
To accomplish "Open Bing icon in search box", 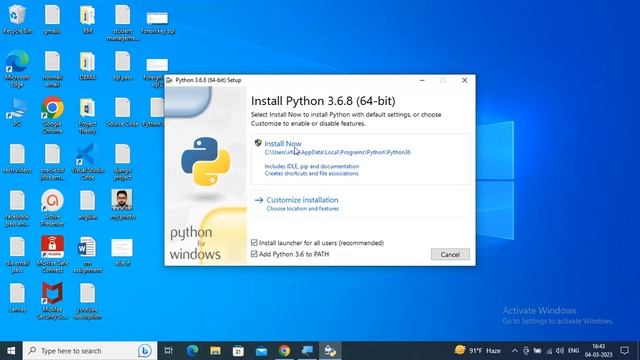I will [x=144, y=351].
